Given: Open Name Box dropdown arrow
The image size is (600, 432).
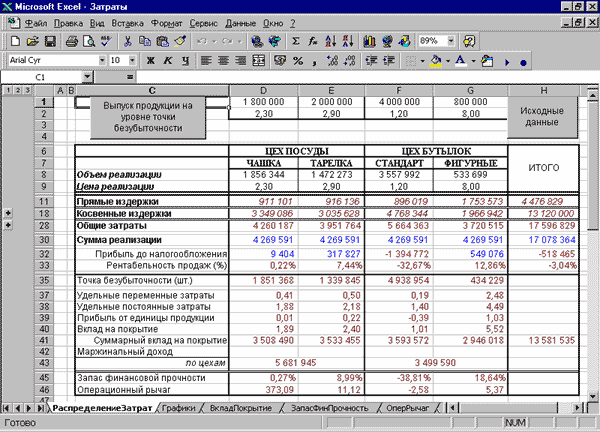Looking at the screenshot, I should coord(87,77).
